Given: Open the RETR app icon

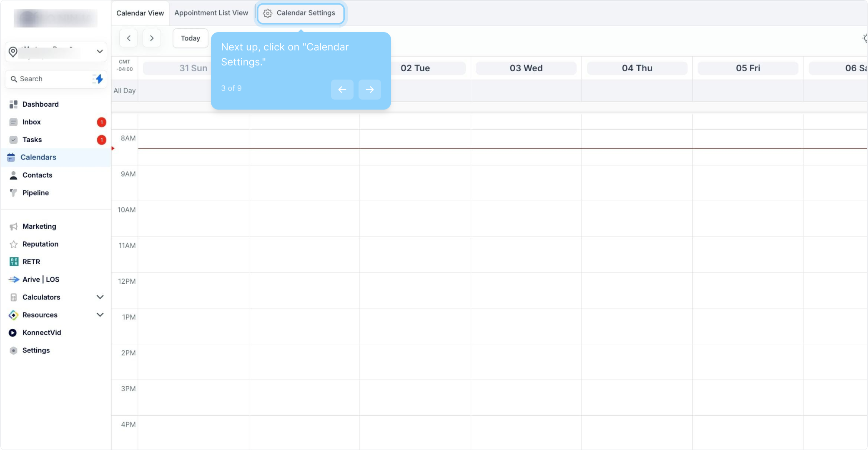Looking at the screenshot, I should pyautogui.click(x=14, y=262).
